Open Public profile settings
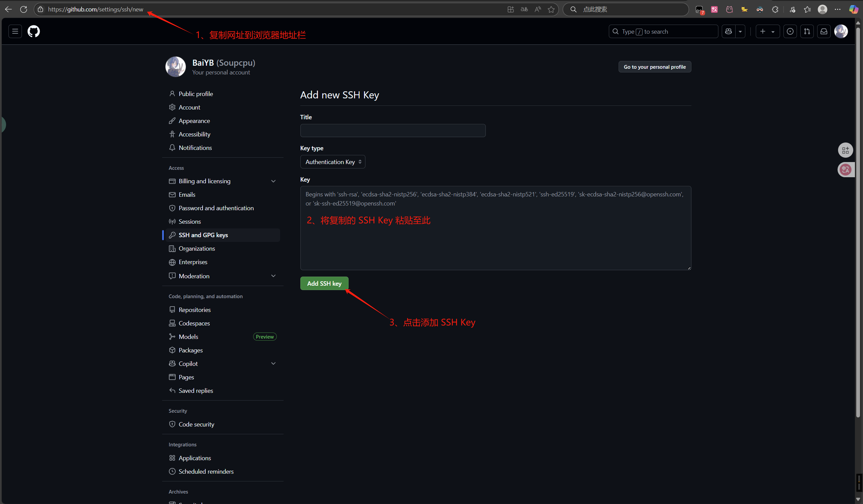Screen dimensions: 863x504 point(222,94)
